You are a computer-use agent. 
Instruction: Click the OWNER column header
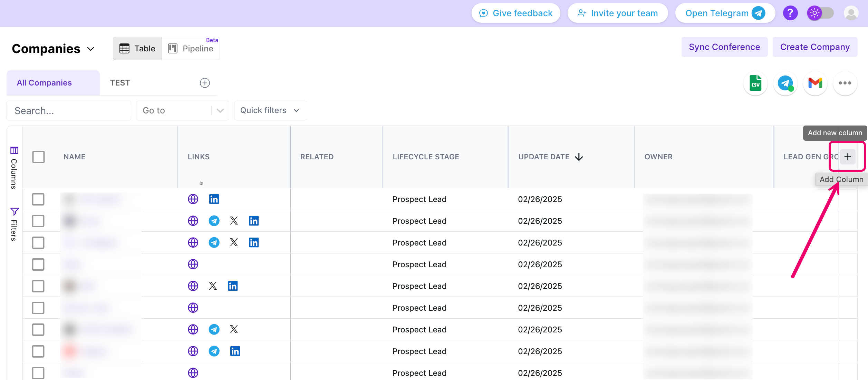658,157
